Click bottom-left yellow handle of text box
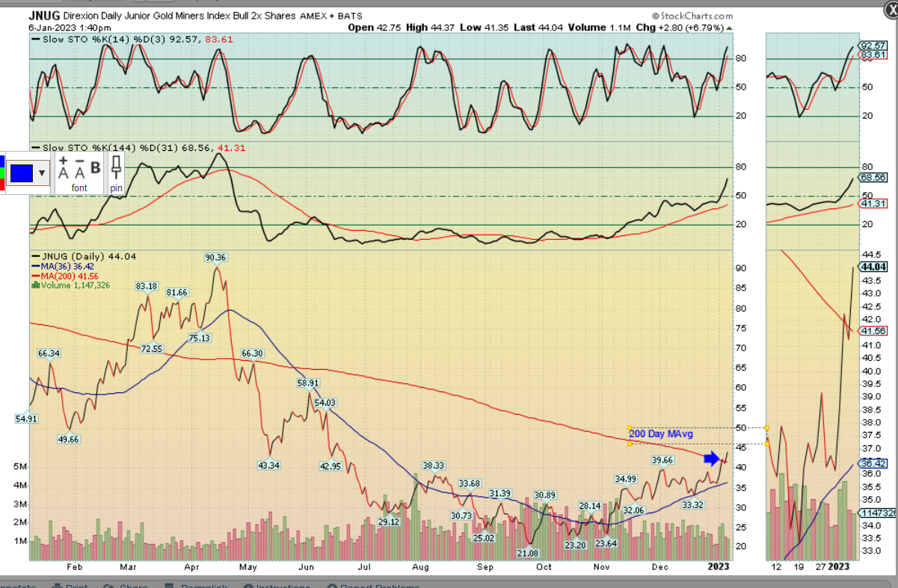Viewport: 898px width, 588px height. tap(630, 444)
